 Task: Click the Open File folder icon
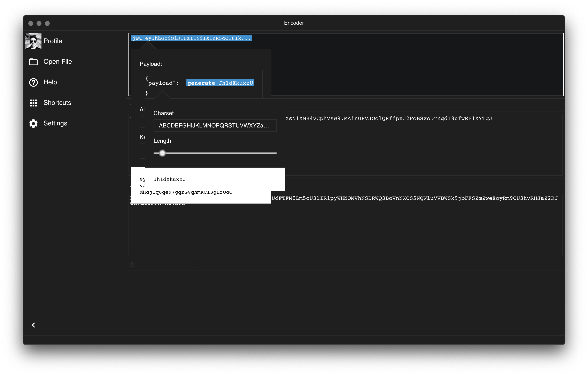click(33, 62)
